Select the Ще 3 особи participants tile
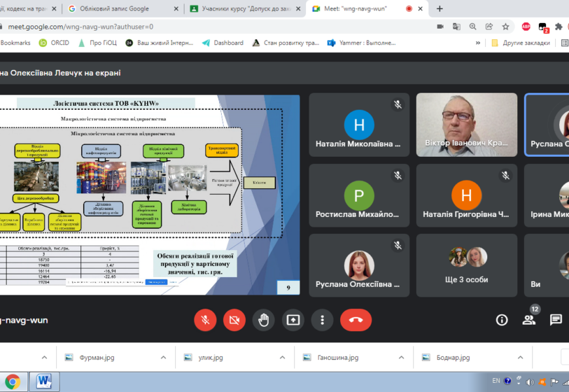The height and width of the screenshot is (392, 569). click(x=466, y=265)
